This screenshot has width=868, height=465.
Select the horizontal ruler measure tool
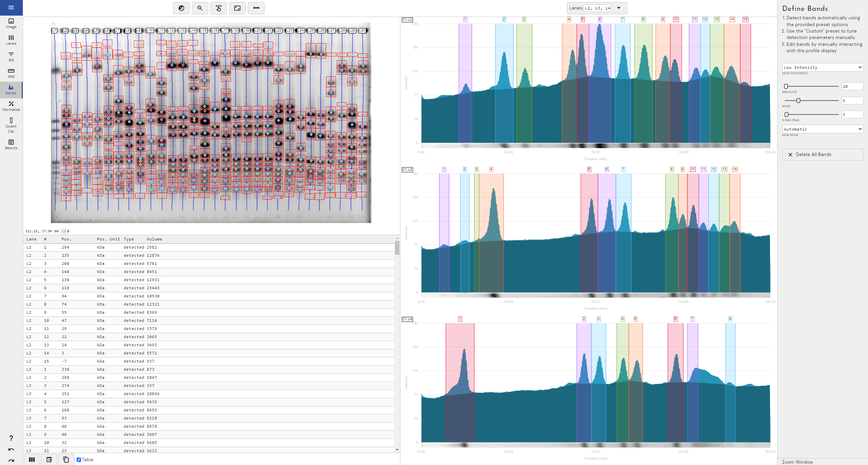(x=256, y=8)
